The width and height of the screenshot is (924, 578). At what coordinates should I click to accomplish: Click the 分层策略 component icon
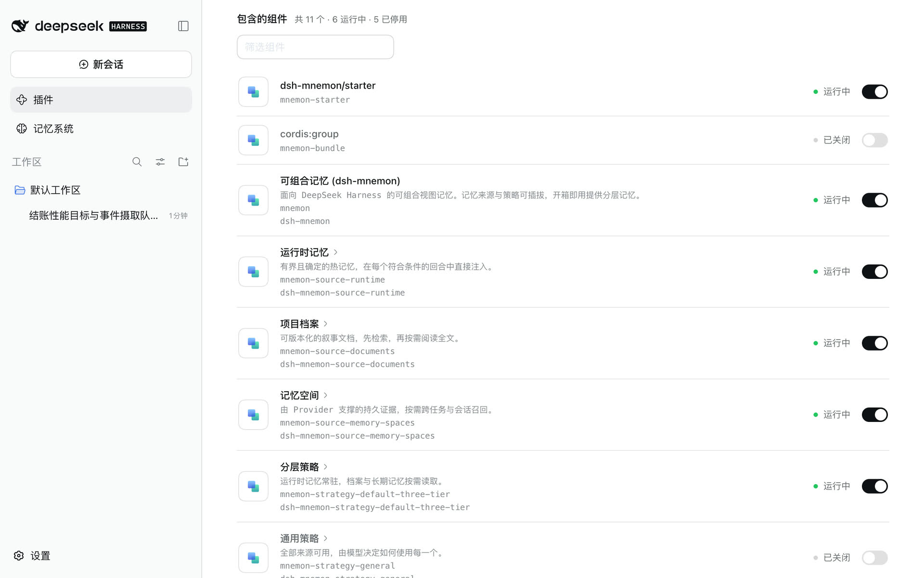click(x=253, y=486)
